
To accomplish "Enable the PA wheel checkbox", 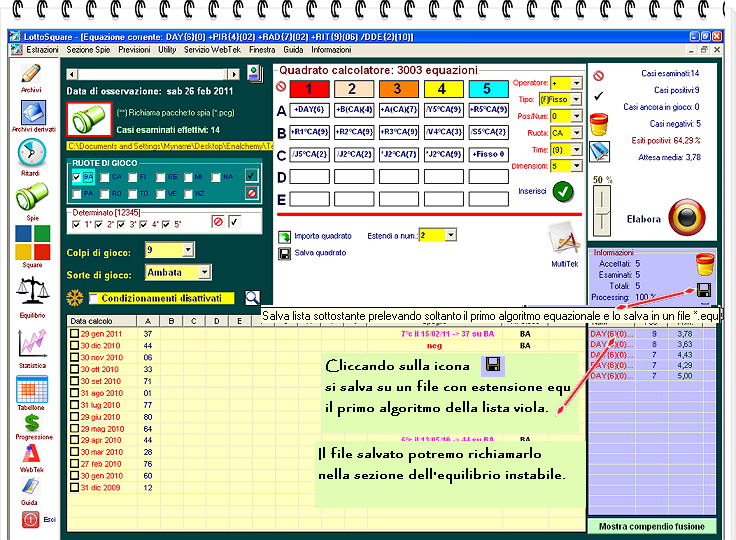I will [77, 194].
